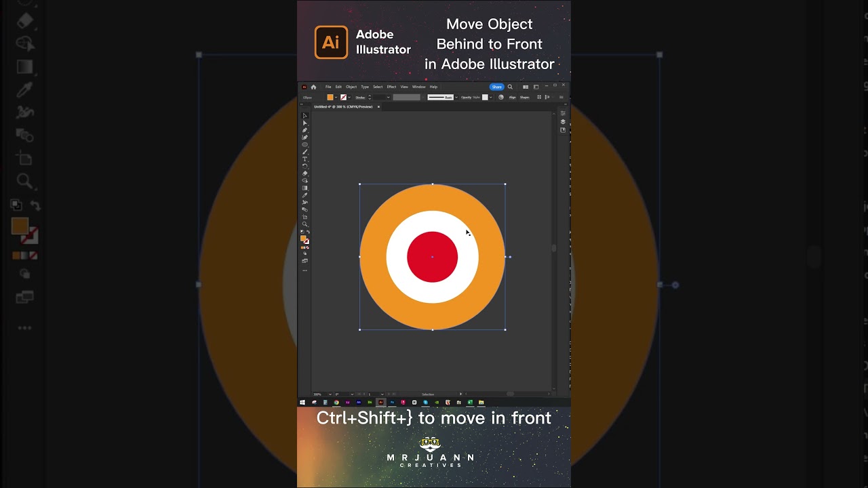This screenshot has width=868, height=488.
Task: Open zoom level dropdown in status bar
Action: 330,394
